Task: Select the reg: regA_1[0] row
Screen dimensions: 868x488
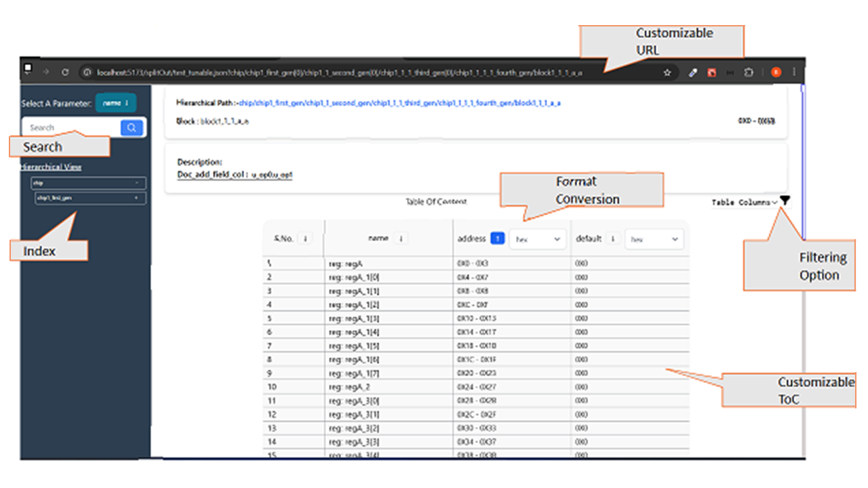Action: tap(476, 277)
